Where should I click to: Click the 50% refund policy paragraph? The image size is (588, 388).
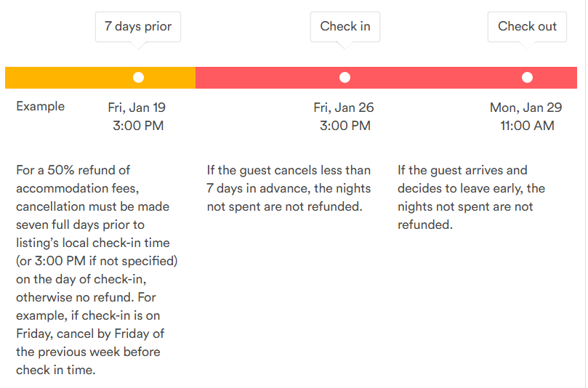[x=97, y=270]
